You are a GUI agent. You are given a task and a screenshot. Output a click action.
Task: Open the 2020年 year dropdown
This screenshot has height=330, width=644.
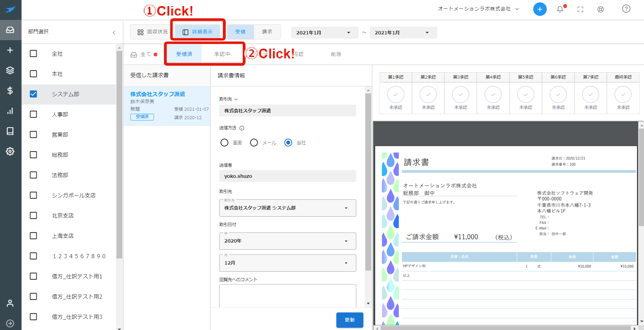(287, 241)
